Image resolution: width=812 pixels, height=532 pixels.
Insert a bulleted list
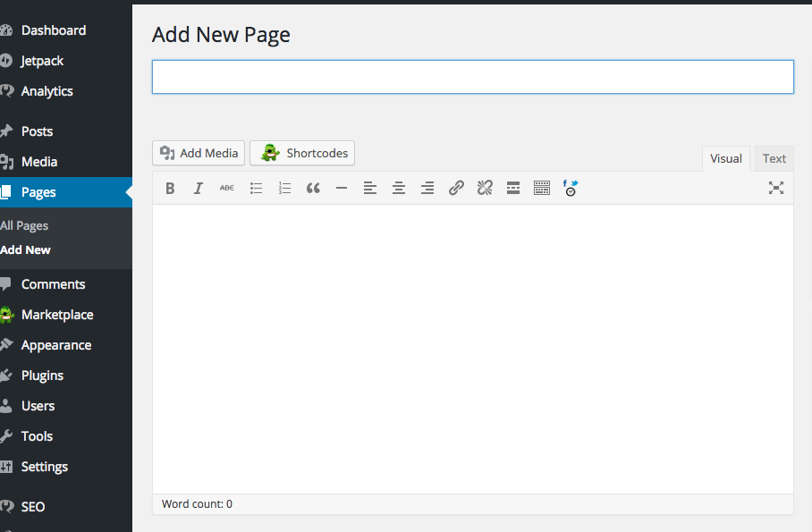(256, 188)
